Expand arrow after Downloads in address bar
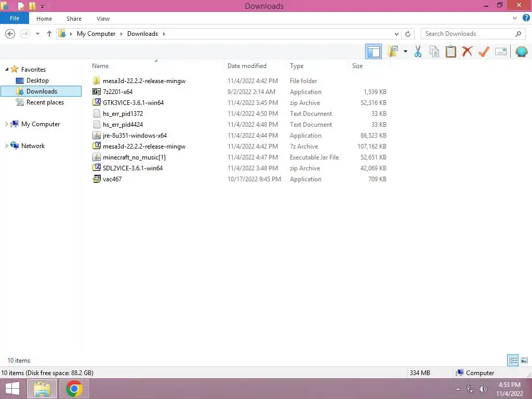This screenshot has width=532, height=399. [x=164, y=34]
